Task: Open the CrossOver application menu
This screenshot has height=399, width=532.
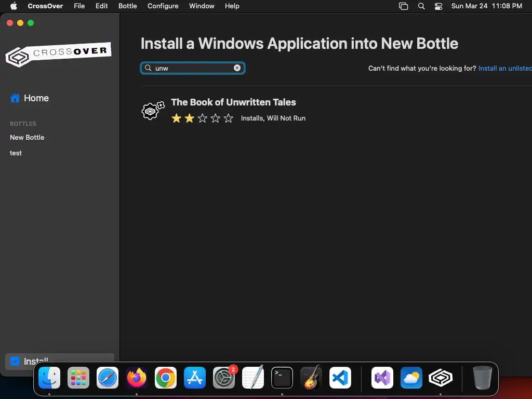Action: click(45, 6)
